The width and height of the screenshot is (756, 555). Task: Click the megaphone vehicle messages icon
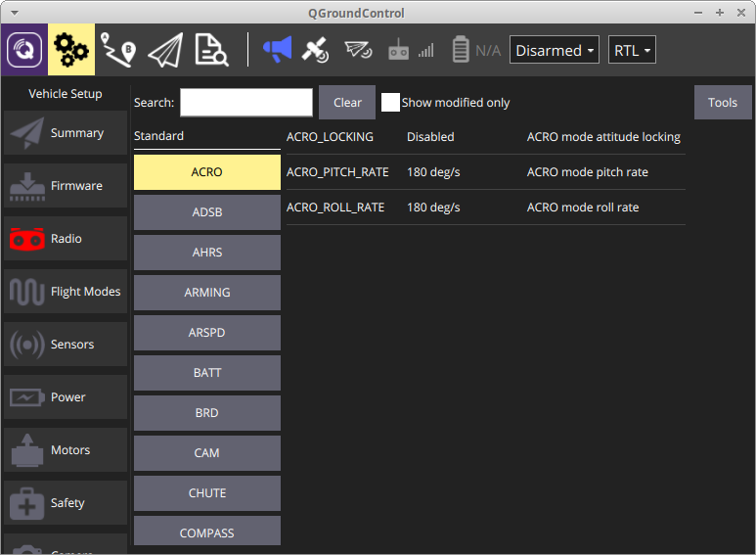(277, 50)
